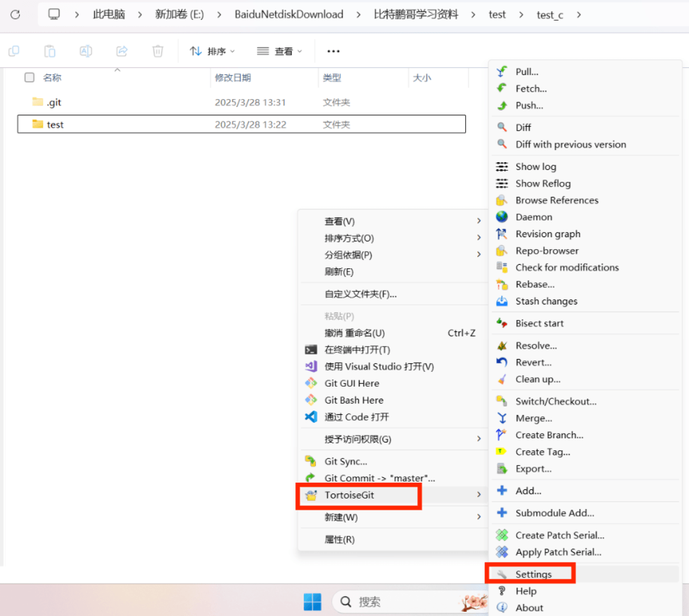Choose Git Bash Here
The height and width of the screenshot is (616, 689).
point(393,400)
